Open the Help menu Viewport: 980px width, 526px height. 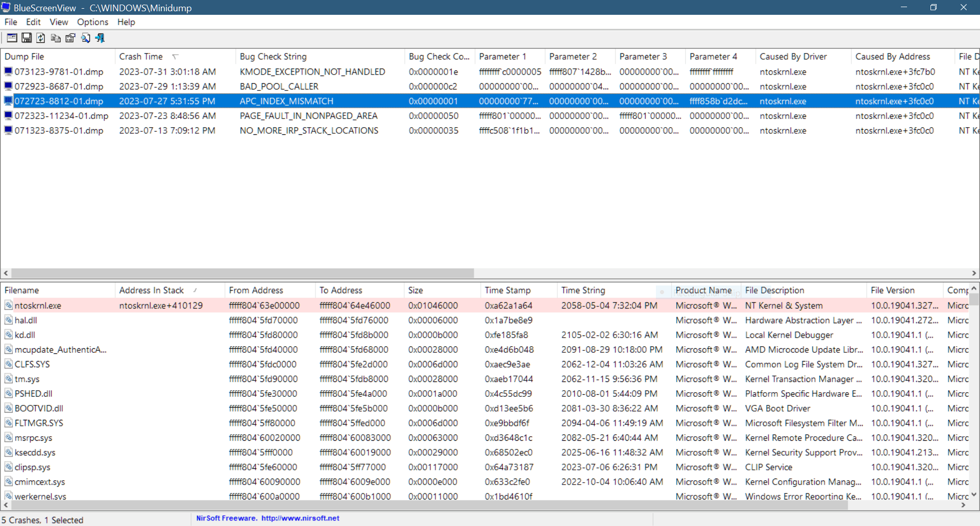point(126,22)
